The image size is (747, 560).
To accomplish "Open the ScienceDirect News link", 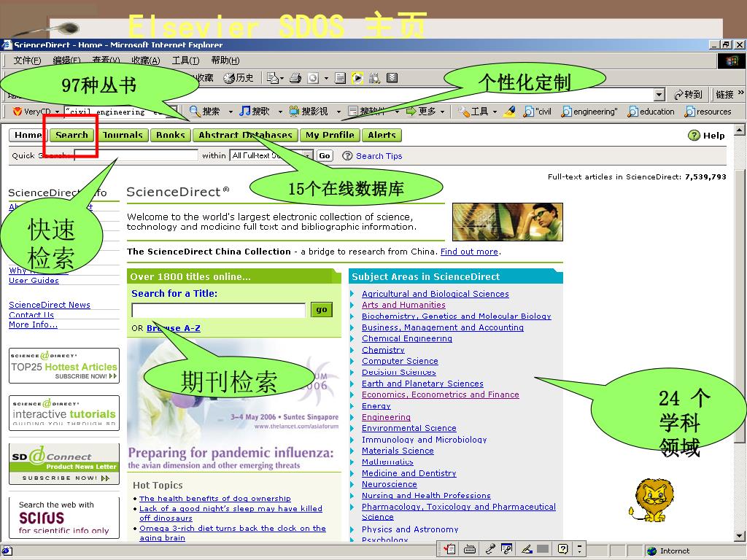I will coord(50,305).
